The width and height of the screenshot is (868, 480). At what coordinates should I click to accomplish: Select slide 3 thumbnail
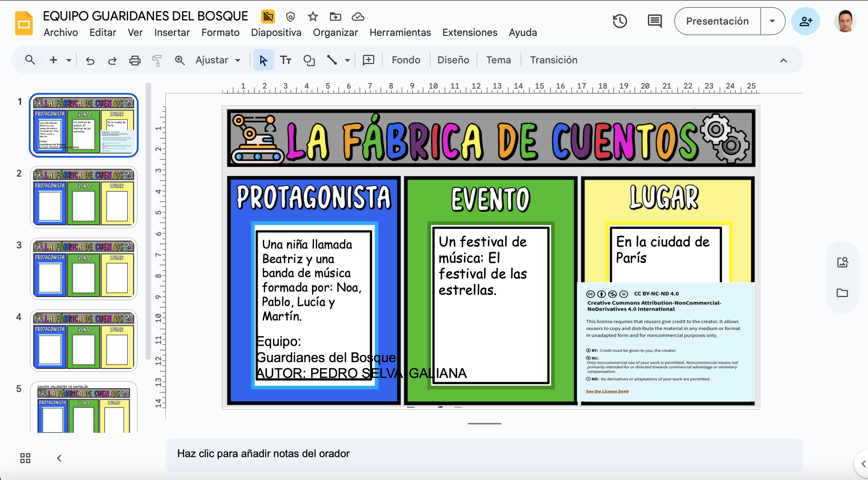click(84, 269)
